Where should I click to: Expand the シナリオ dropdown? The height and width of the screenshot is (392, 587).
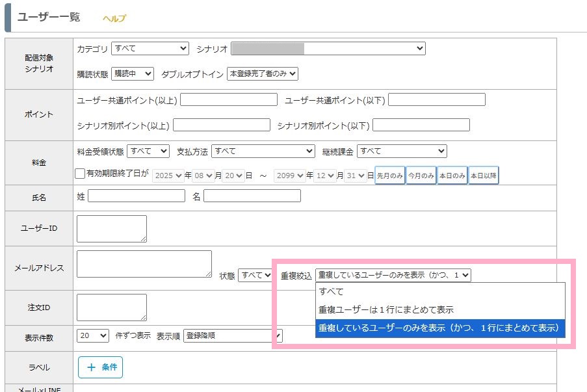[x=328, y=49]
